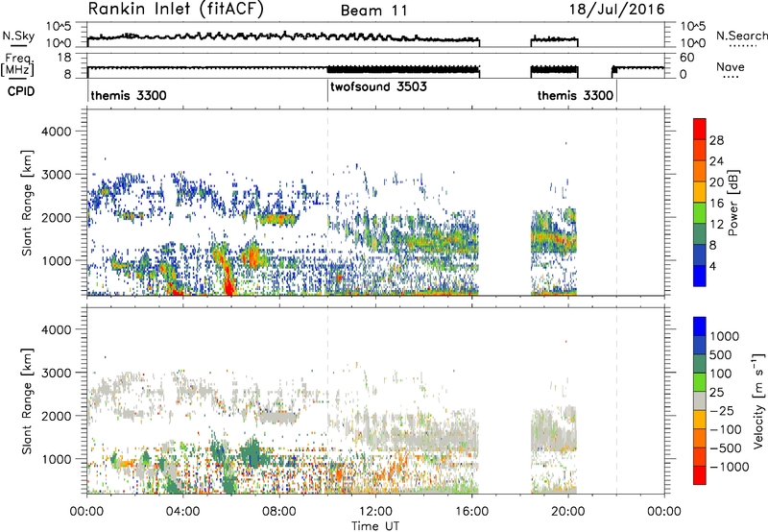Click the 'Rankin Inlet (fitACF)' plot title
The width and height of the screenshot is (768, 532).
pyautogui.click(x=176, y=10)
